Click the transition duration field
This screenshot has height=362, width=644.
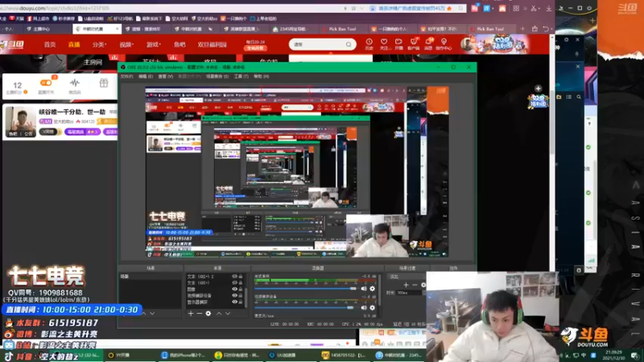click(409, 293)
